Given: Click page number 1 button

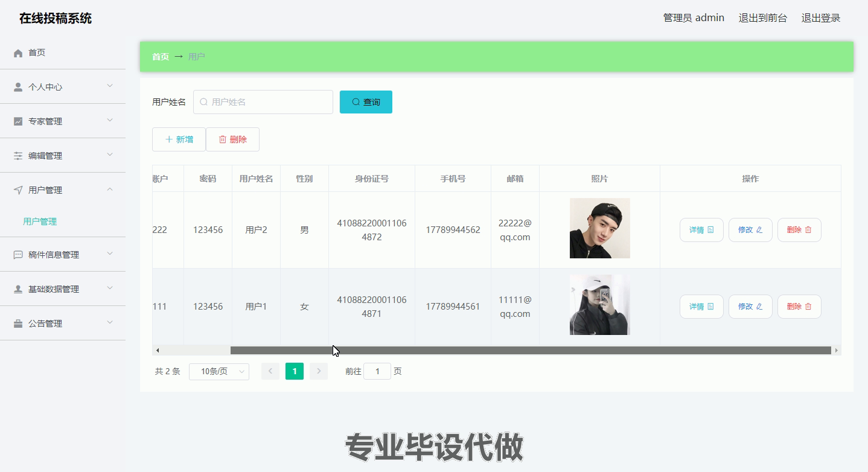Looking at the screenshot, I should (295, 371).
